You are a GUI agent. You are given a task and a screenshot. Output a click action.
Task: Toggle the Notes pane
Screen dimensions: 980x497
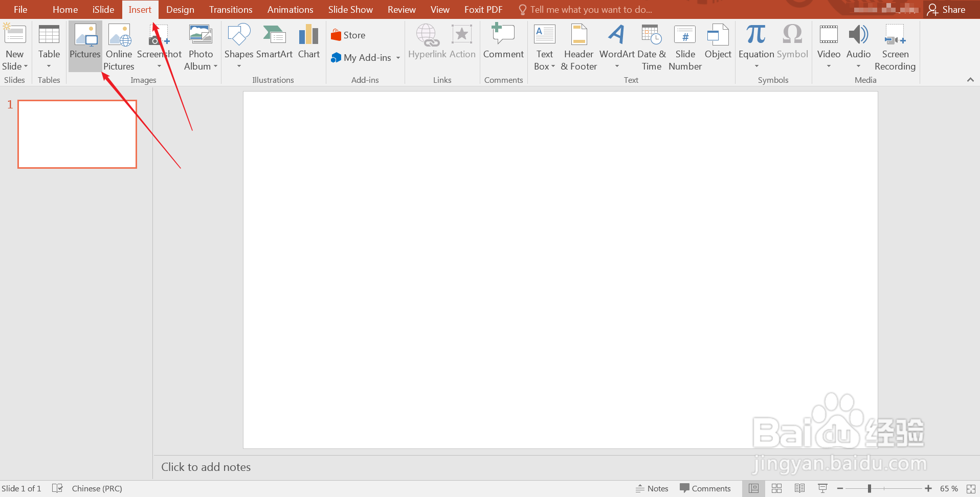(652, 488)
